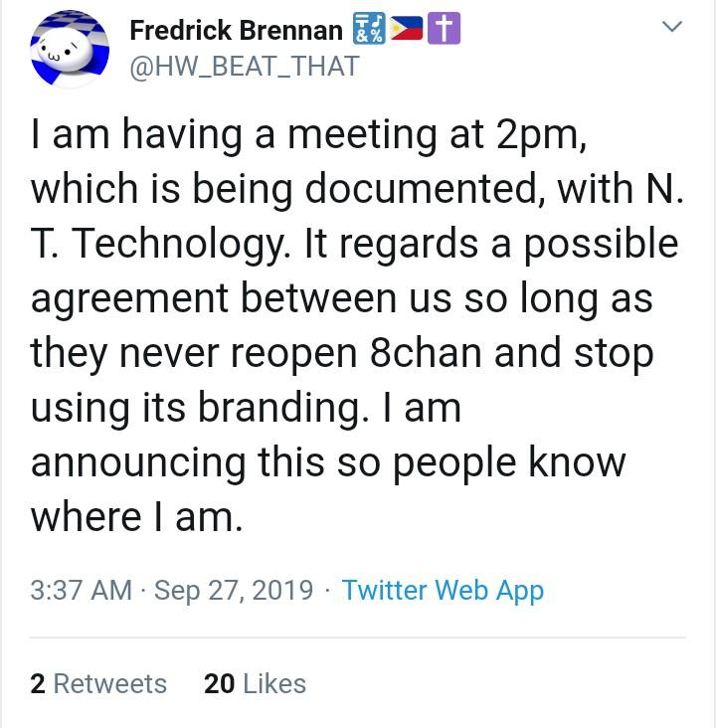
Task: Click the @HW_BEAT_THAT handle
Action: [245, 66]
